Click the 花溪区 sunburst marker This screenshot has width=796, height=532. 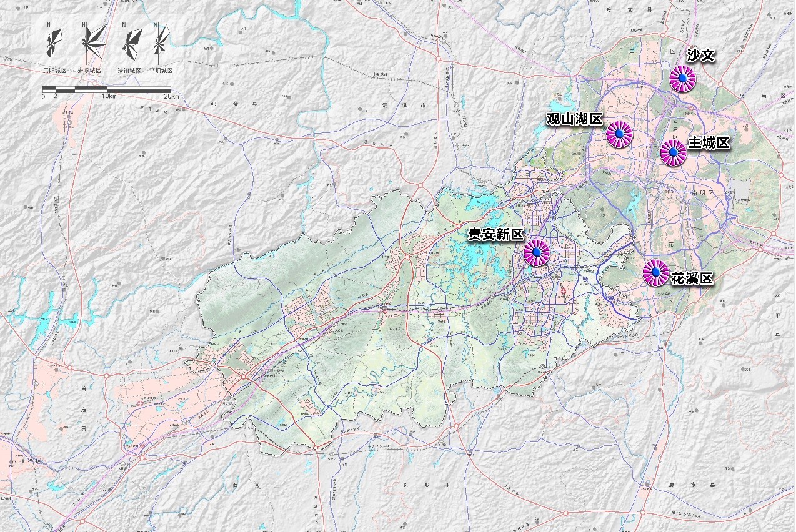click(656, 273)
